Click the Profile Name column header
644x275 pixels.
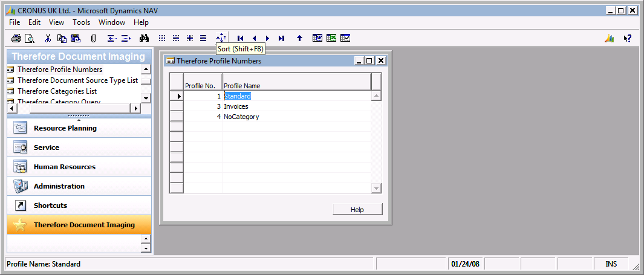click(296, 82)
